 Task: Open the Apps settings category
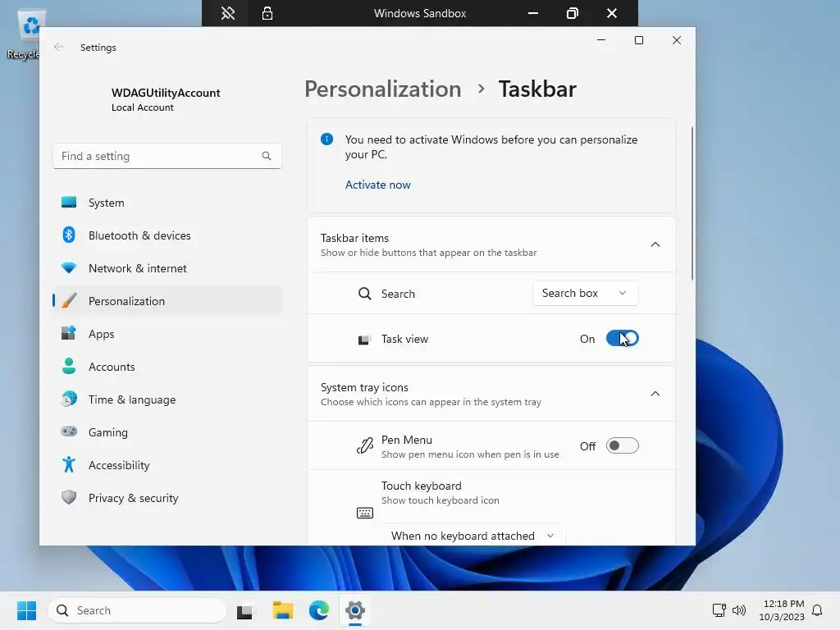coord(167,334)
